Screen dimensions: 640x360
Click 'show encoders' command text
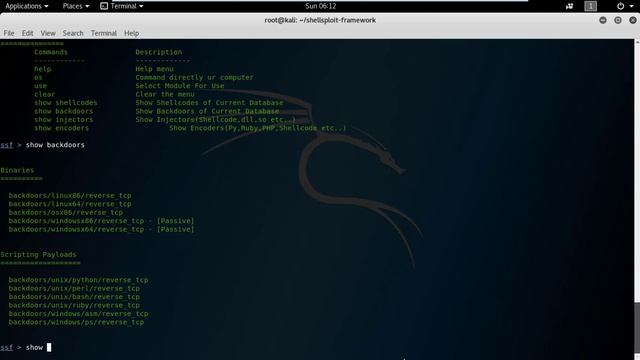[61, 128]
